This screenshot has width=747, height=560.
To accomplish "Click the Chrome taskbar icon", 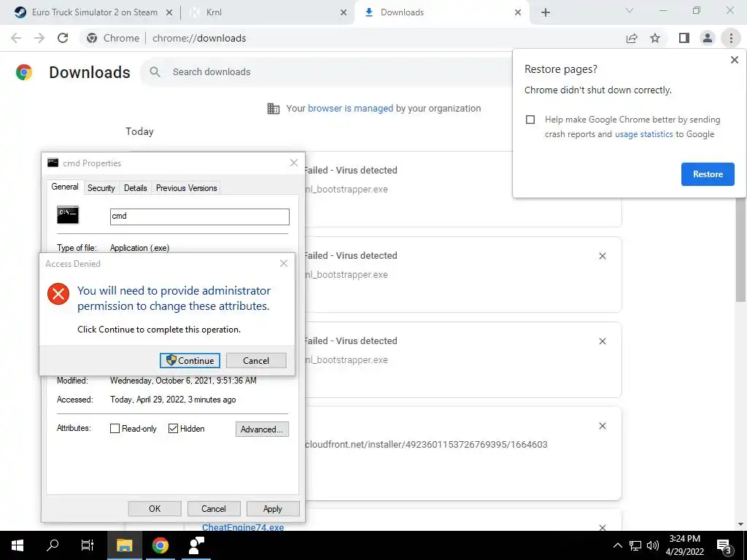I will [160, 545].
